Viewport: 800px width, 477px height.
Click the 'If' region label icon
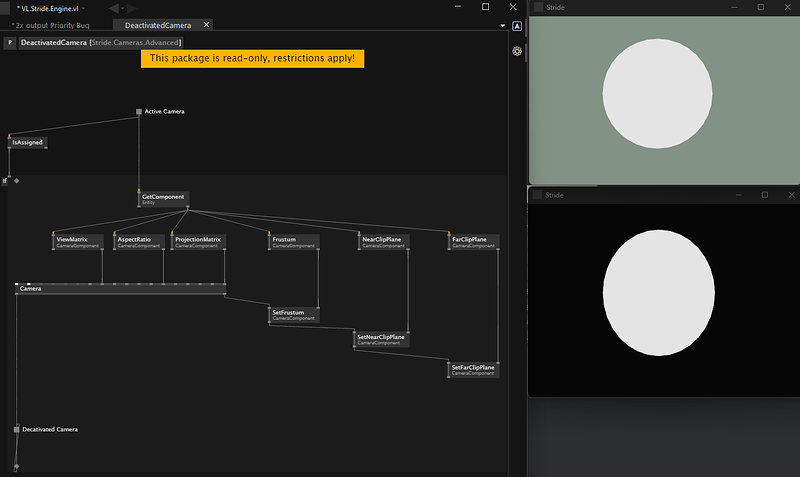[x=5, y=181]
